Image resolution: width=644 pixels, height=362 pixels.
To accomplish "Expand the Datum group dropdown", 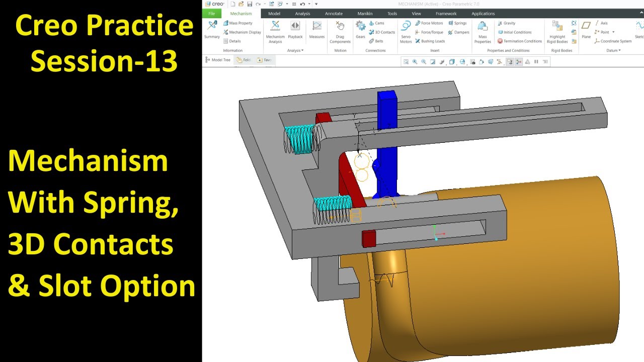I will click(612, 50).
